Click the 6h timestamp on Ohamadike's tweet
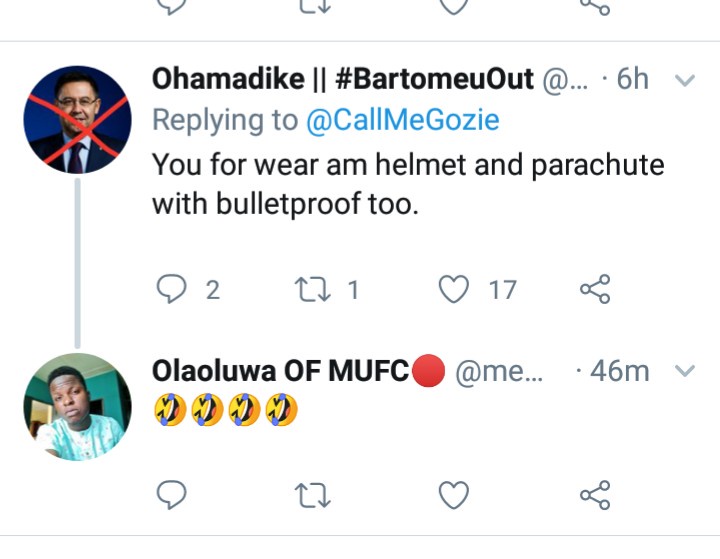720x559 pixels. click(633, 80)
